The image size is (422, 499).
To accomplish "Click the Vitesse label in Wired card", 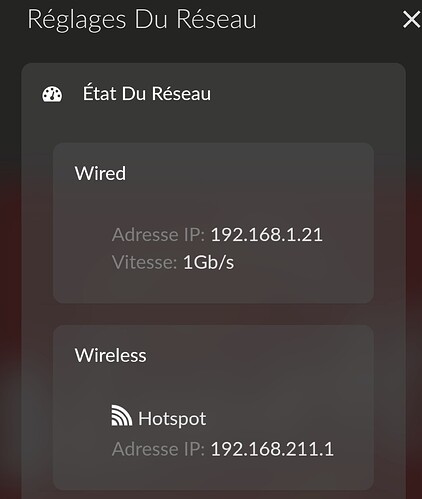I will [x=144, y=262].
